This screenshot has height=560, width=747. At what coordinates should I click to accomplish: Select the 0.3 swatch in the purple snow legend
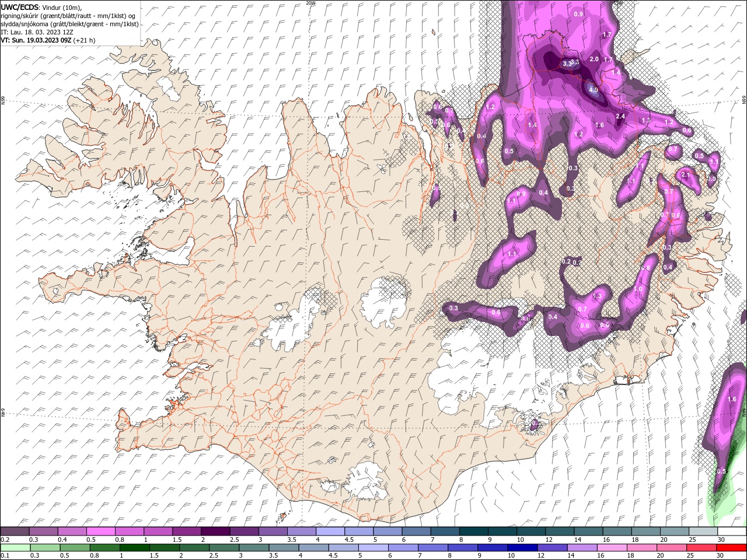pyautogui.click(x=43, y=531)
